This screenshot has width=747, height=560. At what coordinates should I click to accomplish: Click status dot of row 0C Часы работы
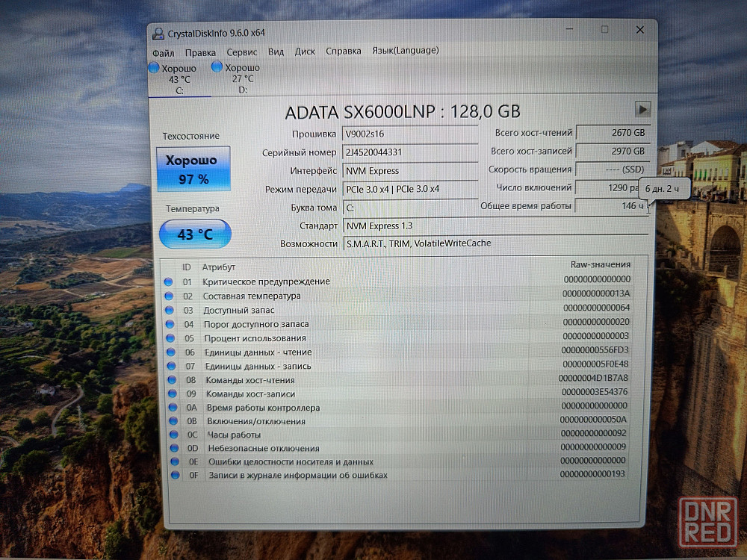click(173, 435)
